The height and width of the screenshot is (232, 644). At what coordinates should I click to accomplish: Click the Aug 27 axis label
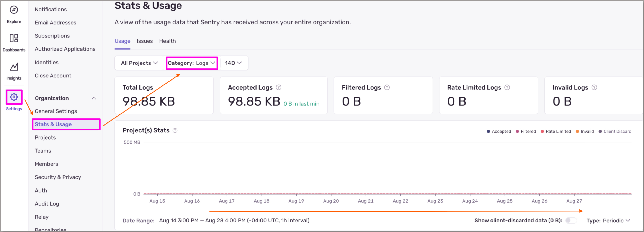[x=574, y=201]
